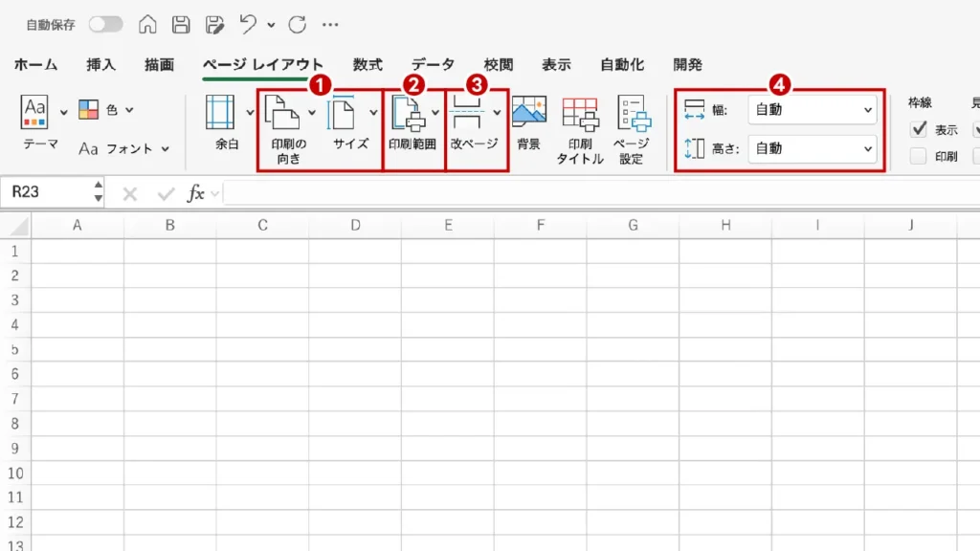The width and height of the screenshot is (980, 551).
Task: Switch to the ホーム tab
Action: [35, 65]
